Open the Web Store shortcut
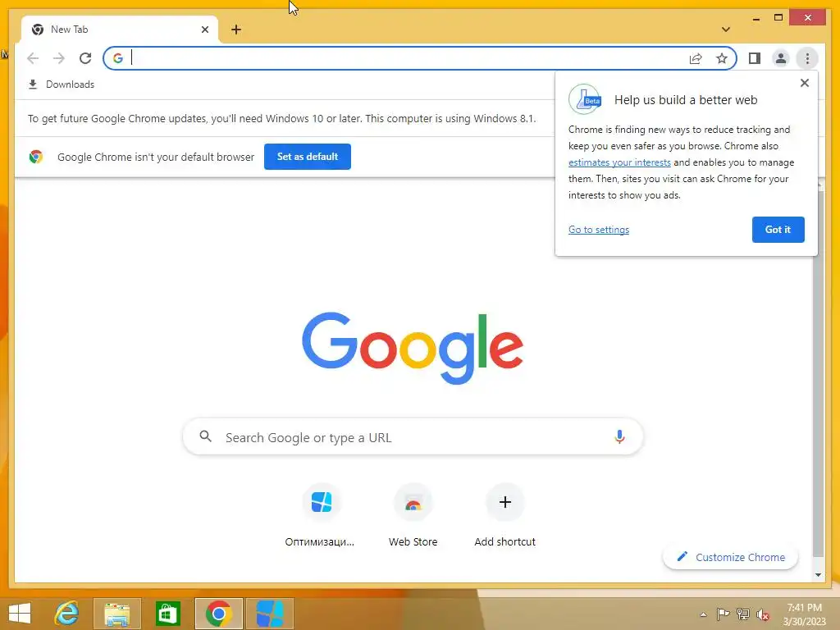The width and height of the screenshot is (840, 630). point(413,515)
